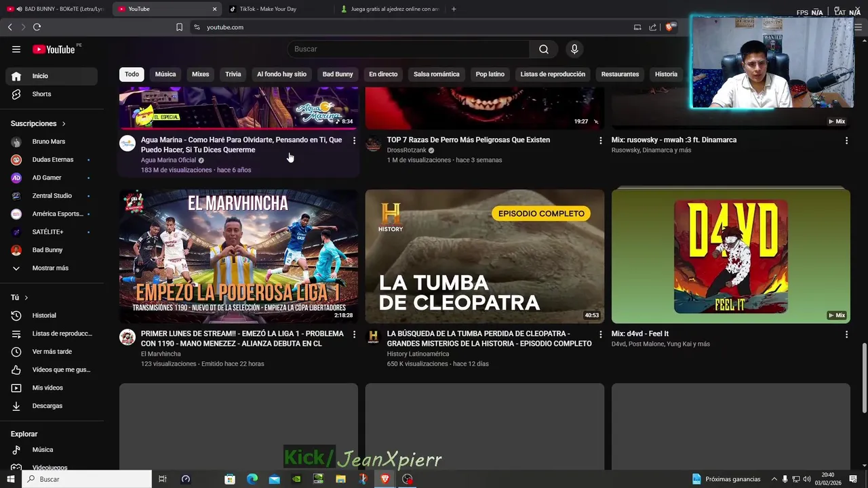
Task: Open options for El Marvhincha stream
Action: click(354, 334)
